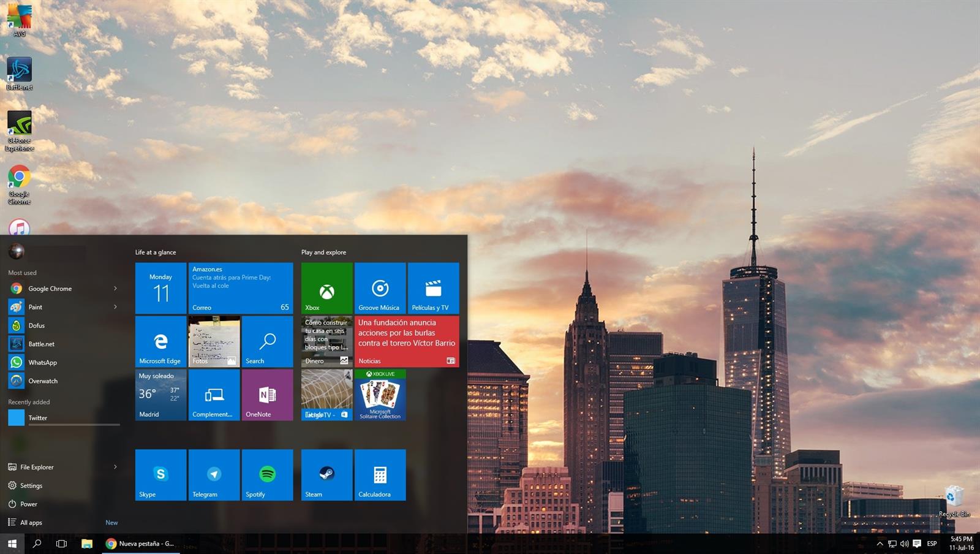Expand the Paint jump list arrow
This screenshot has width=980, height=554.
pyautogui.click(x=115, y=307)
